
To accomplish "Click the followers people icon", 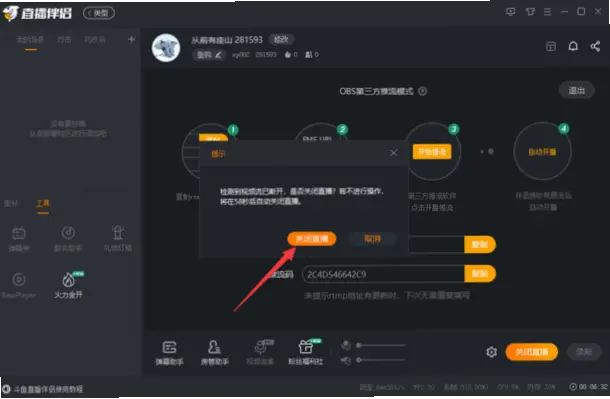I will click(309, 55).
